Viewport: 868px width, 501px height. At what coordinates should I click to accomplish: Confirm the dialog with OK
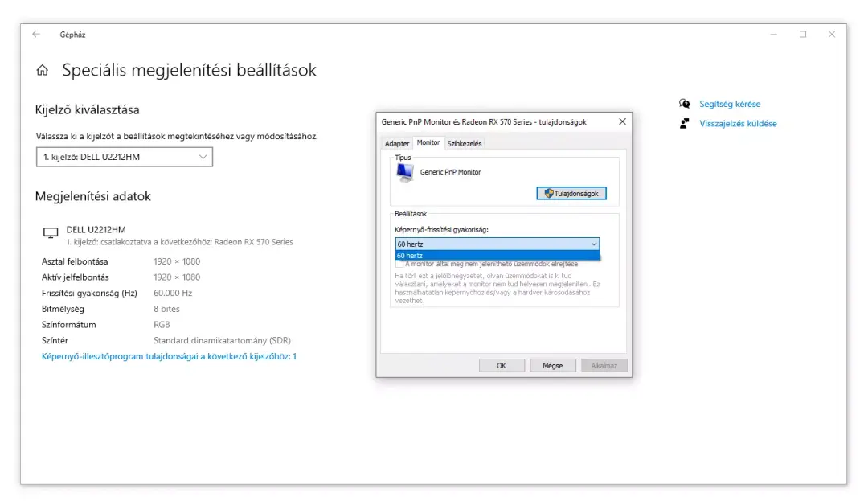pyautogui.click(x=502, y=365)
